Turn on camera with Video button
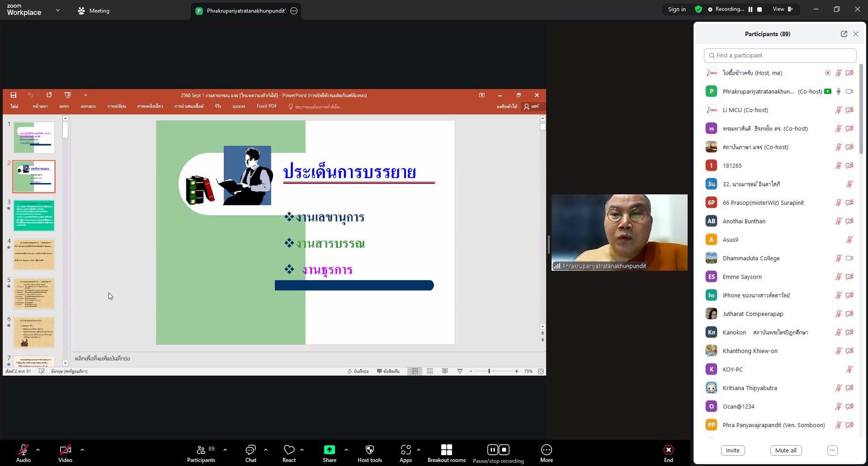The image size is (868, 466). [x=65, y=450]
